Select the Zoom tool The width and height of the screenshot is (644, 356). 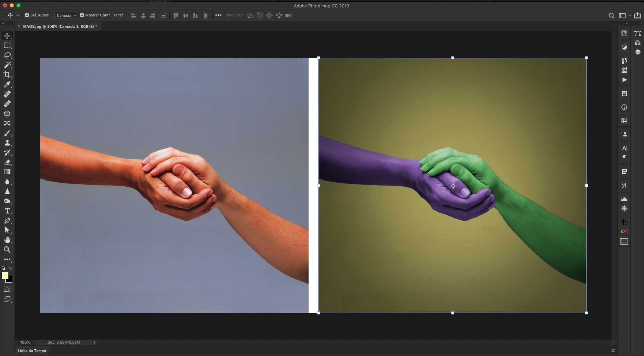(x=7, y=250)
